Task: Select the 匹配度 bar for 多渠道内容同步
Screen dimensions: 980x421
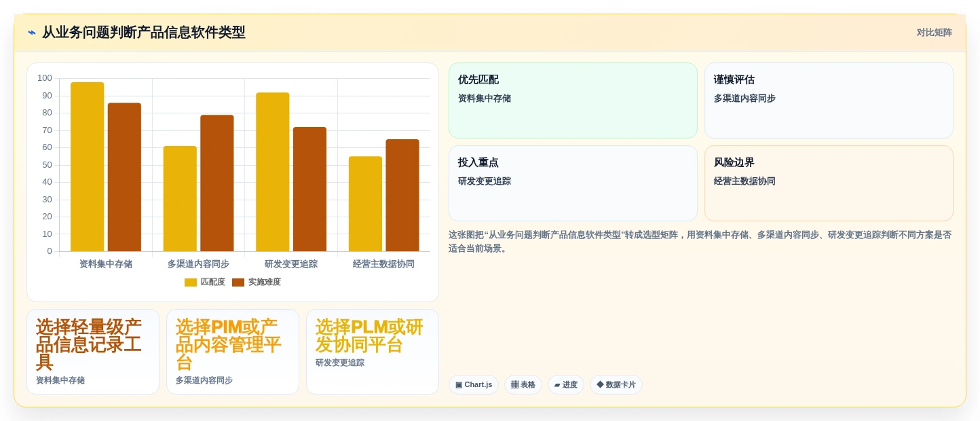Action: [180, 199]
